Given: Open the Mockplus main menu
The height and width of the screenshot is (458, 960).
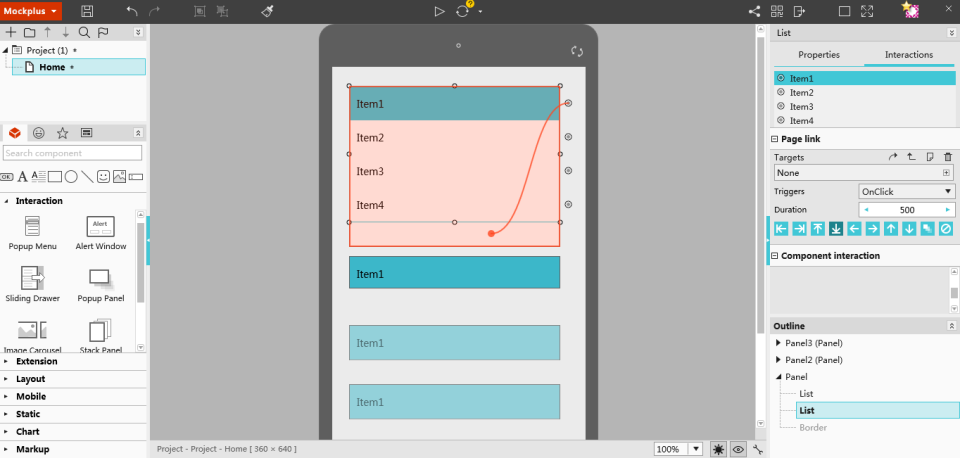Looking at the screenshot, I should click(x=31, y=11).
